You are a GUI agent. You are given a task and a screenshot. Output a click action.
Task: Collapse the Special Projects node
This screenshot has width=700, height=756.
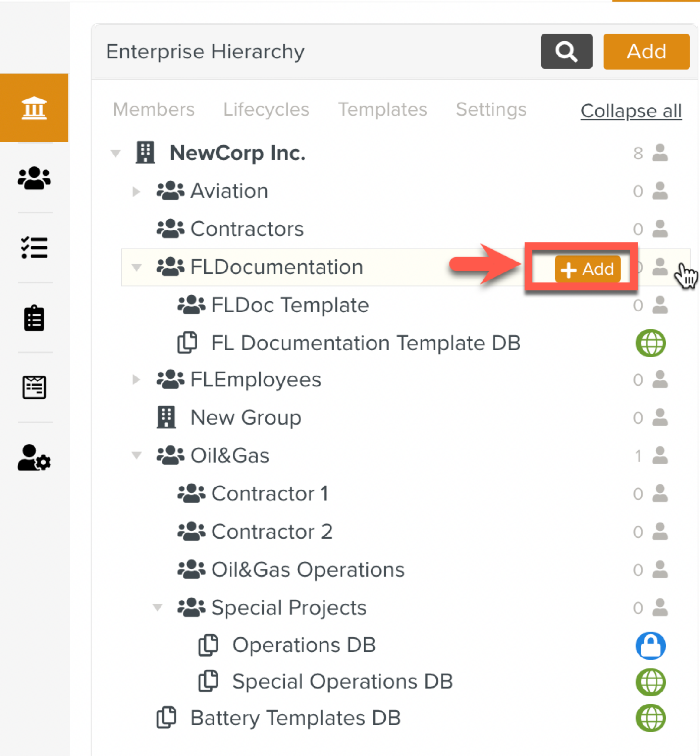click(157, 608)
